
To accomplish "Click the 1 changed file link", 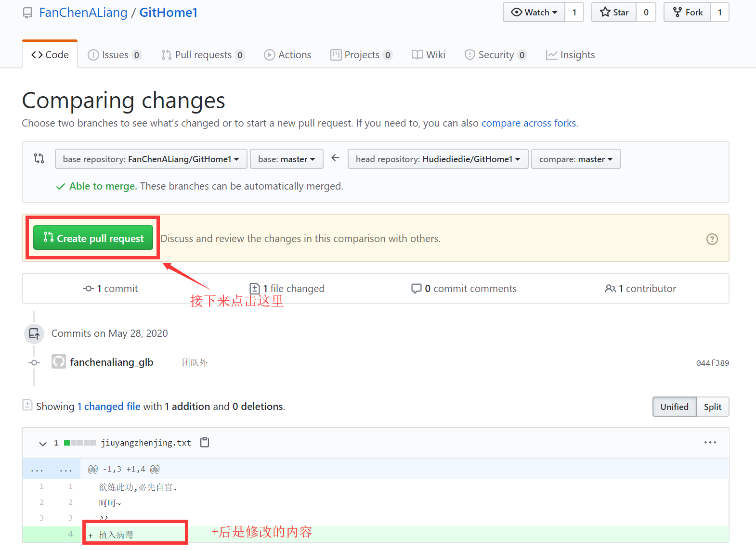I will (109, 407).
